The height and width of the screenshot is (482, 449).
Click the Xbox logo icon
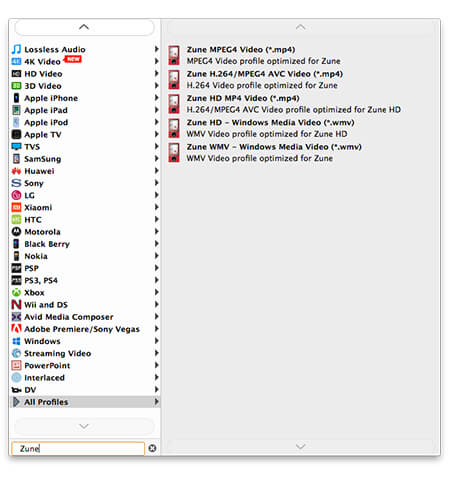(16, 293)
